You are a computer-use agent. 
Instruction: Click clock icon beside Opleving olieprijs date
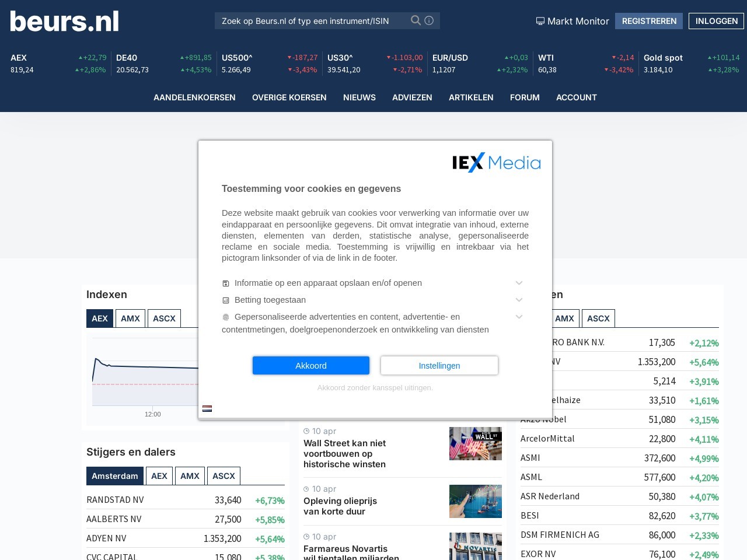coord(306,489)
